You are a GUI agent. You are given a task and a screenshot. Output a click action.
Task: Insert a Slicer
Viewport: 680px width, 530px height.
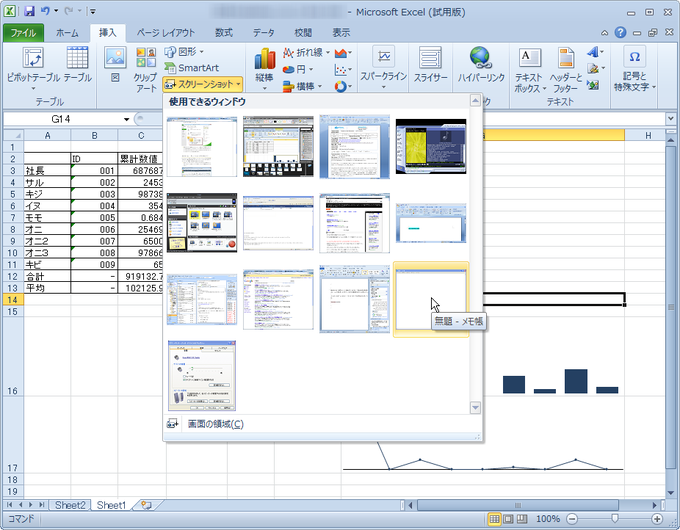430,65
